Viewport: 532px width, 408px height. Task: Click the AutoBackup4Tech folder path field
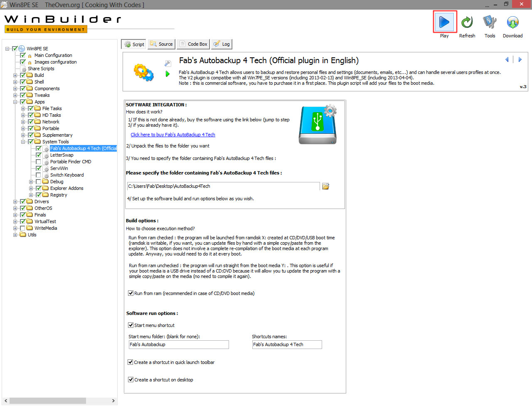pyautogui.click(x=223, y=186)
